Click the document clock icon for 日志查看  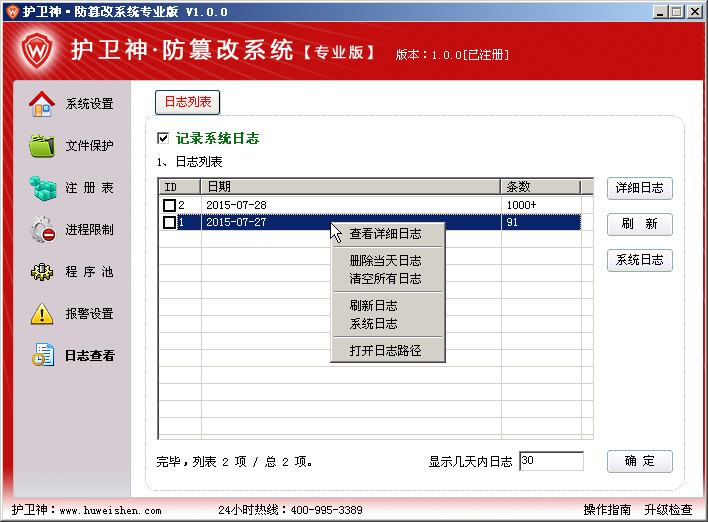pyautogui.click(x=43, y=355)
